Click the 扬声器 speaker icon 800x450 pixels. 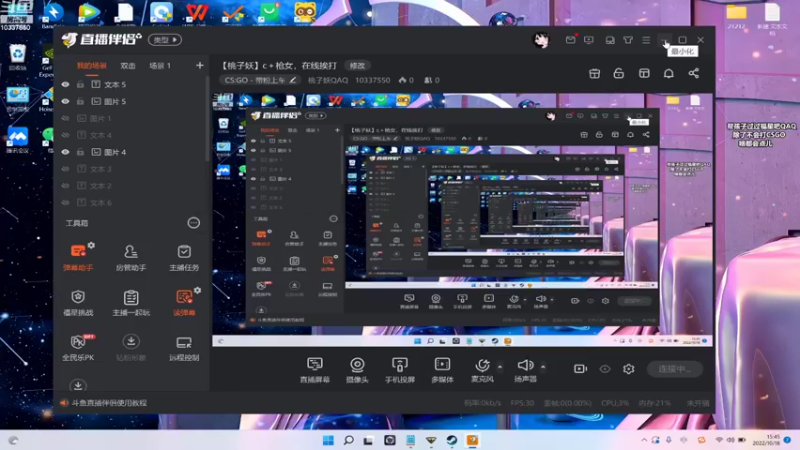[525, 365]
